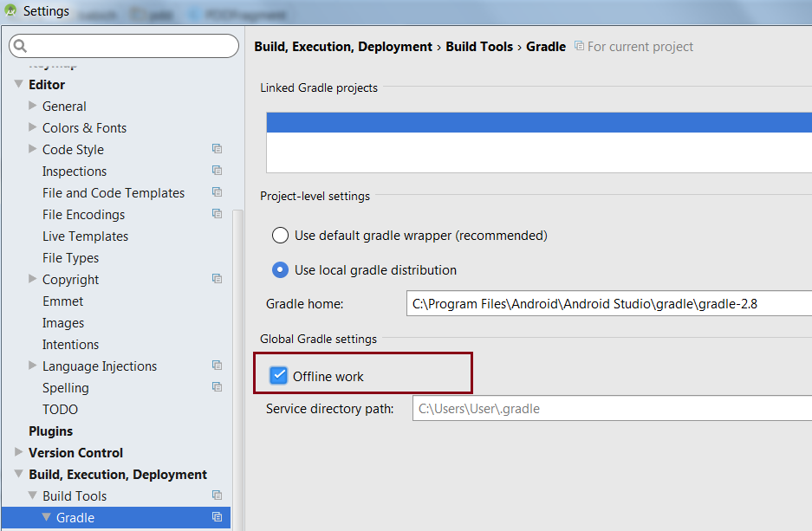Select Use local gradle distribution option
Screen dimensions: 812x531
pos(280,269)
